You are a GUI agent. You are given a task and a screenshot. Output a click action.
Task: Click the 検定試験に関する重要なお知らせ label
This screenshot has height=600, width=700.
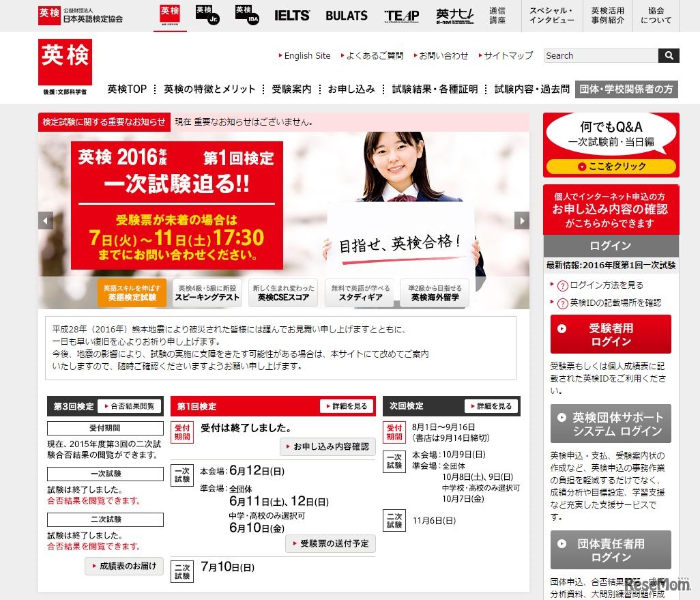[104, 122]
